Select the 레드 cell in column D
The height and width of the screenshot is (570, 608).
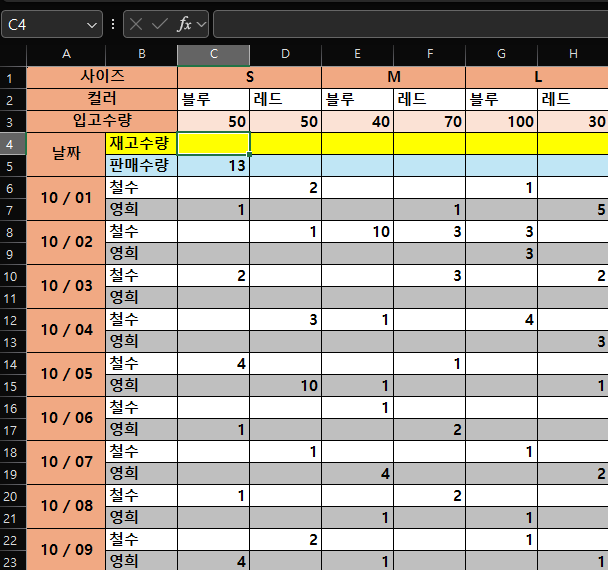click(285, 99)
